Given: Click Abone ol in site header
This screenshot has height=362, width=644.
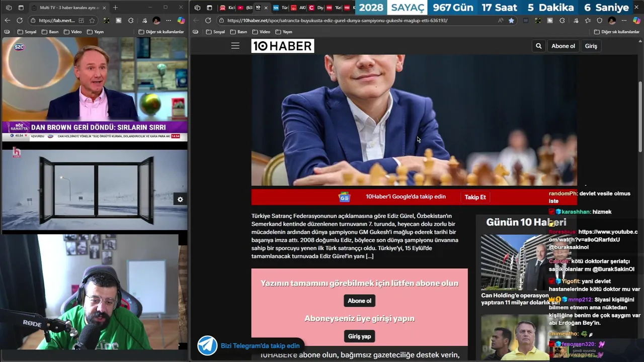Looking at the screenshot, I should [563, 46].
